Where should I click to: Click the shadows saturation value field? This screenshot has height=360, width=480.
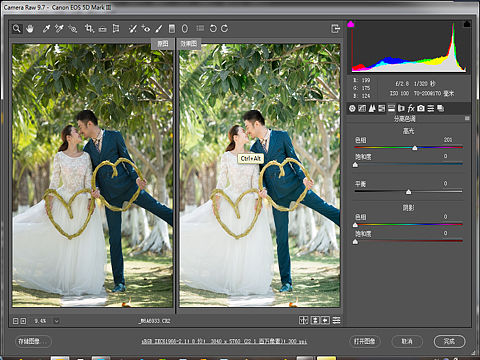[445, 233]
